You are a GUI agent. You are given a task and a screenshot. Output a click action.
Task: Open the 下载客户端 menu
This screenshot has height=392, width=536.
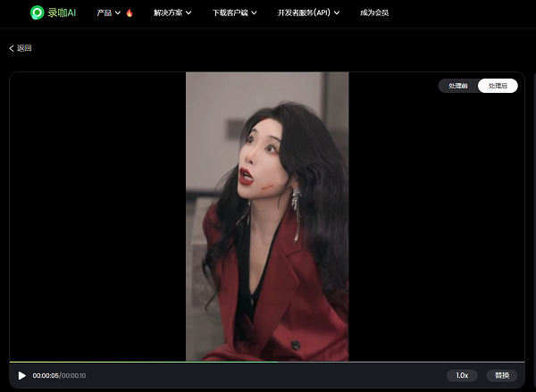coord(230,13)
